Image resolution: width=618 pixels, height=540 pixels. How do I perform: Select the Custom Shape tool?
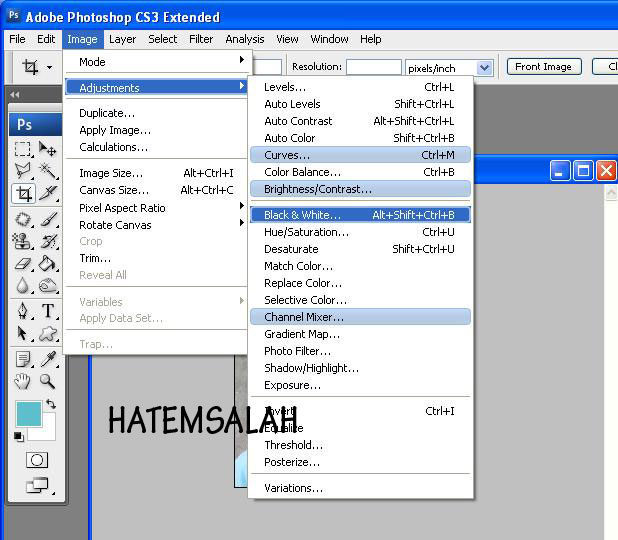point(48,333)
